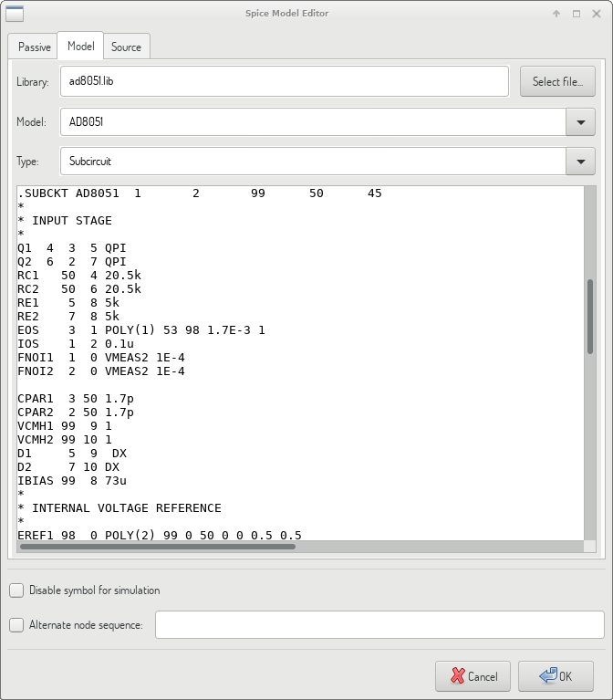Screen dimensions: 613x700
Task: Expand the Model dropdown arrow
Action: (x=580, y=121)
